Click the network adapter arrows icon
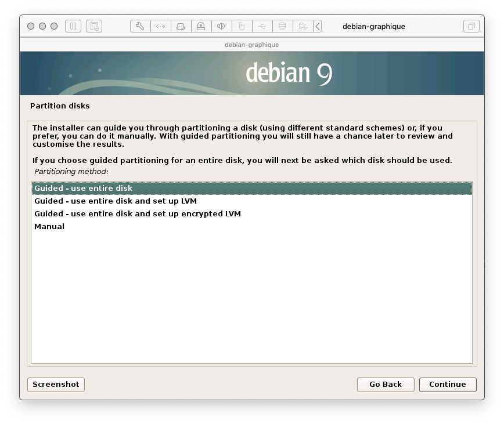Image resolution: width=504 pixels, height=424 pixels. click(161, 26)
